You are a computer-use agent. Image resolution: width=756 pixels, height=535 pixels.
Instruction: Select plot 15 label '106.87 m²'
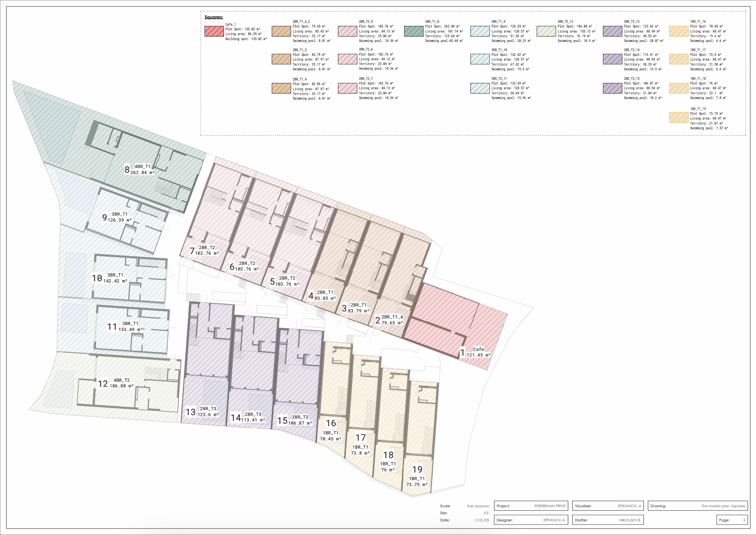pos(300,423)
